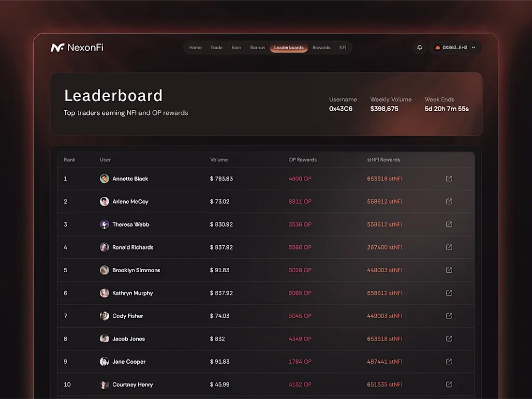Select the name Cody Fisher

click(128, 316)
